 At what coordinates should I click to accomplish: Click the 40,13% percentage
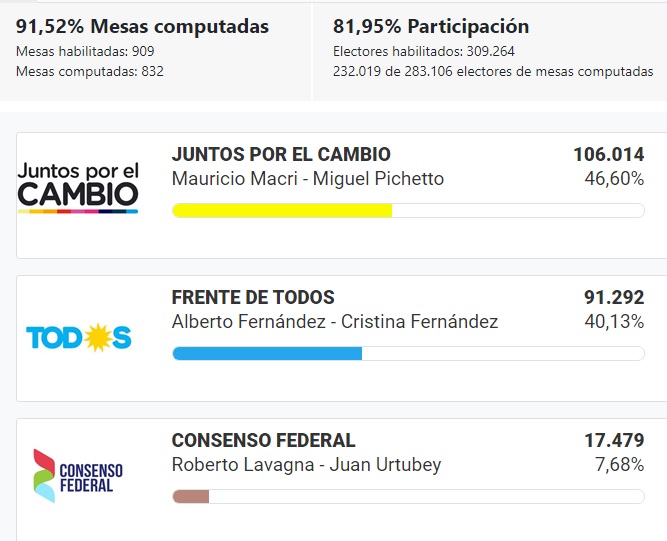(x=614, y=322)
